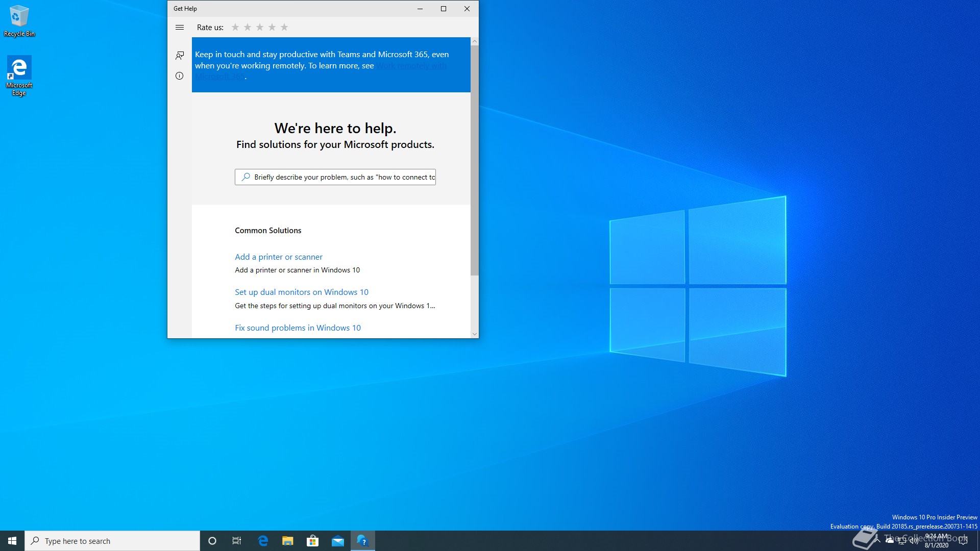Open Cortana from the taskbar
Screen dimensions: 980x551
click(212, 541)
